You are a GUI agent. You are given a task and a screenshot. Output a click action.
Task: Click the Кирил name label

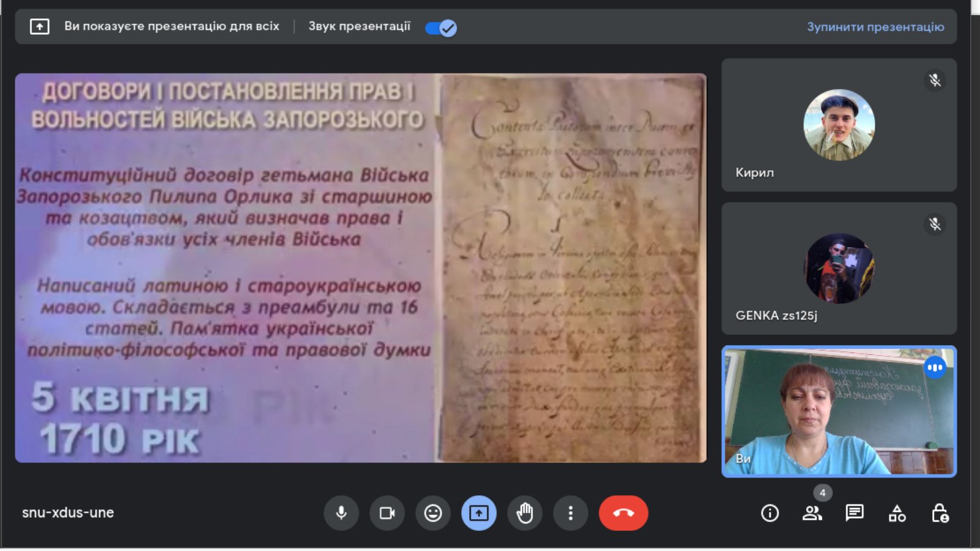[755, 172]
